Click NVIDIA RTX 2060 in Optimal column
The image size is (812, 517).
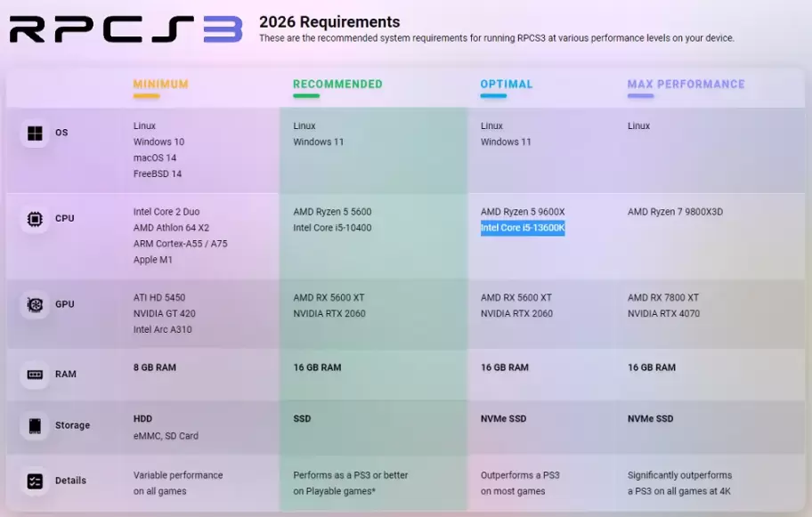click(516, 313)
